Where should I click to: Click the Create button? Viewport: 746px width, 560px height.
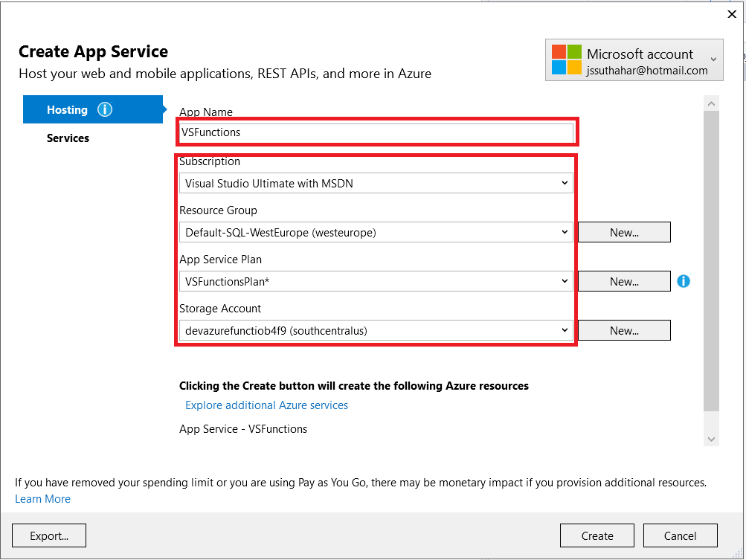tap(597, 535)
